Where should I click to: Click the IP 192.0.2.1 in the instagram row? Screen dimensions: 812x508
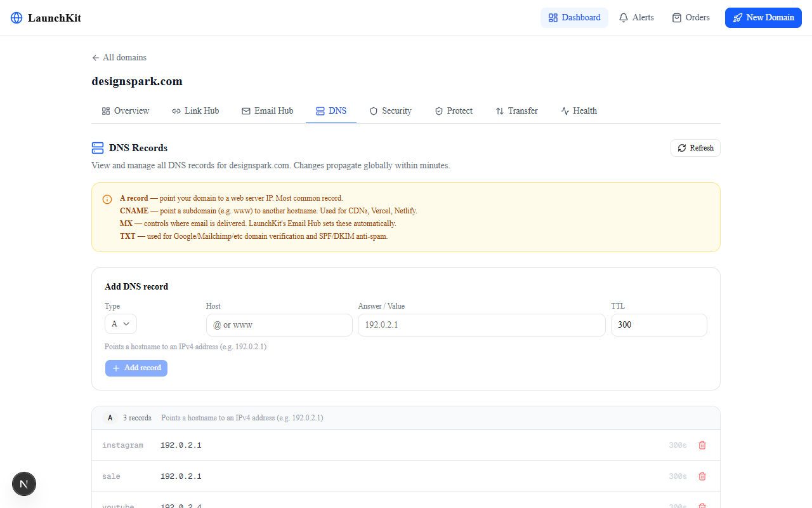[x=181, y=445]
